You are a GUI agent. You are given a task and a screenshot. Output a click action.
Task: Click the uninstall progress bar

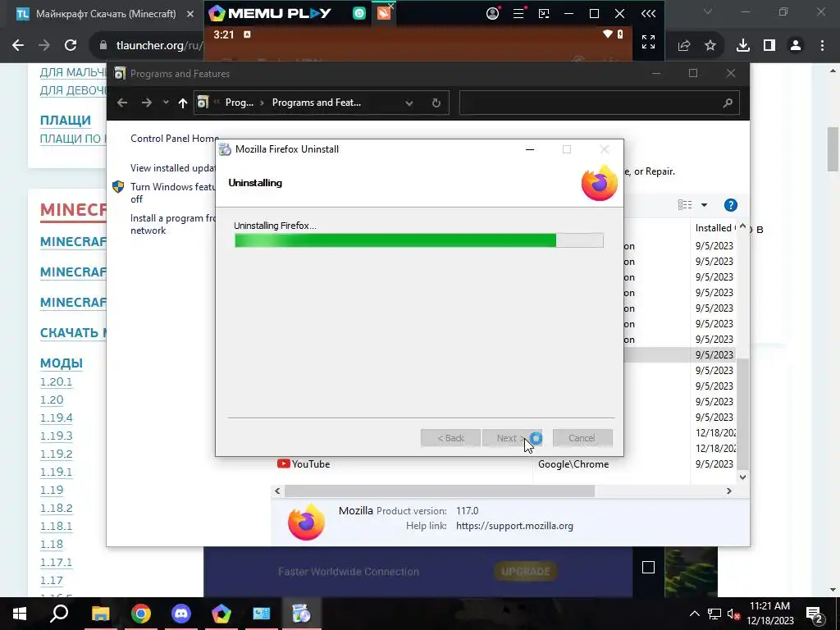(419, 240)
